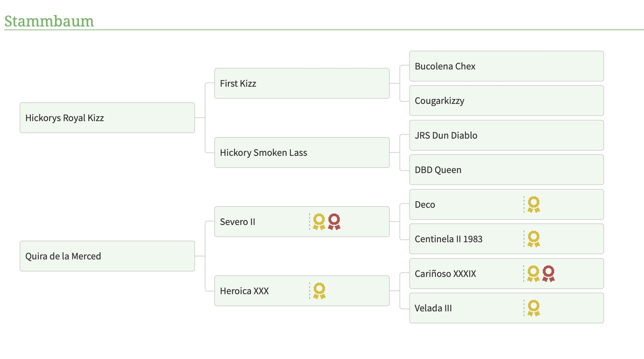
Task: Click the gold ribbon beside Heroica XXX
Action: [319, 291]
